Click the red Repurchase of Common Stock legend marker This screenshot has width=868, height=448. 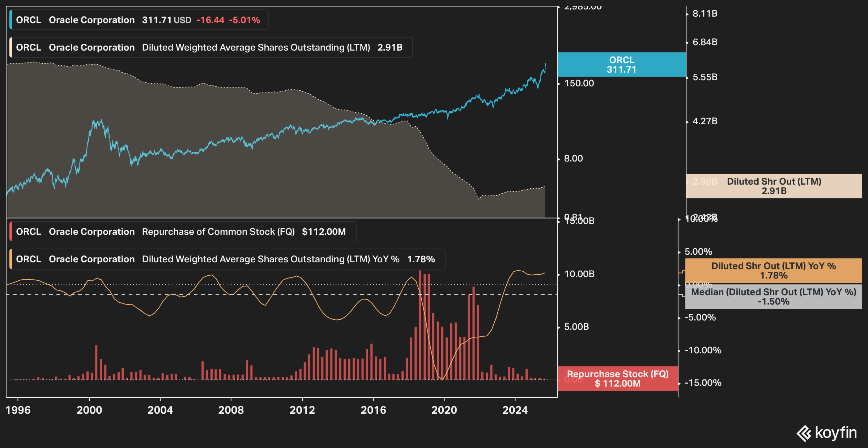[12, 231]
